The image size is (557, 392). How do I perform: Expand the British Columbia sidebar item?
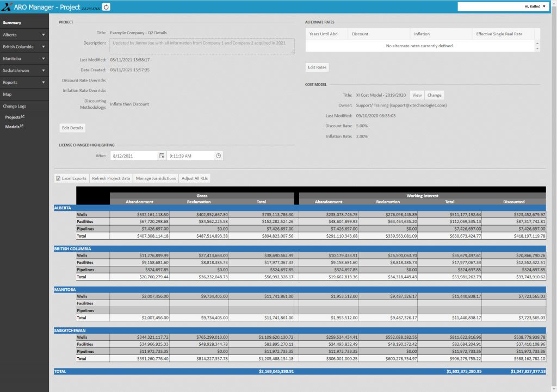tap(24, 47)
